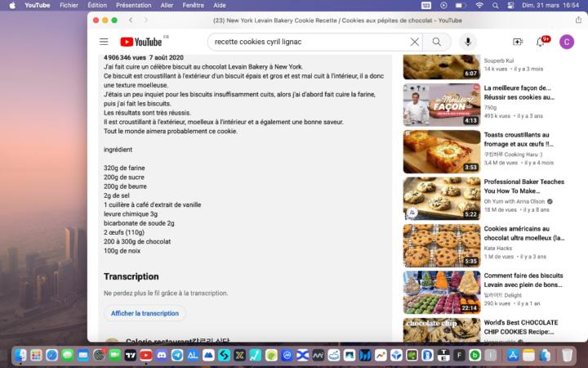Click the Create video camera icon
The height and width of the screenshot is (368, 588).
[518, 42]
